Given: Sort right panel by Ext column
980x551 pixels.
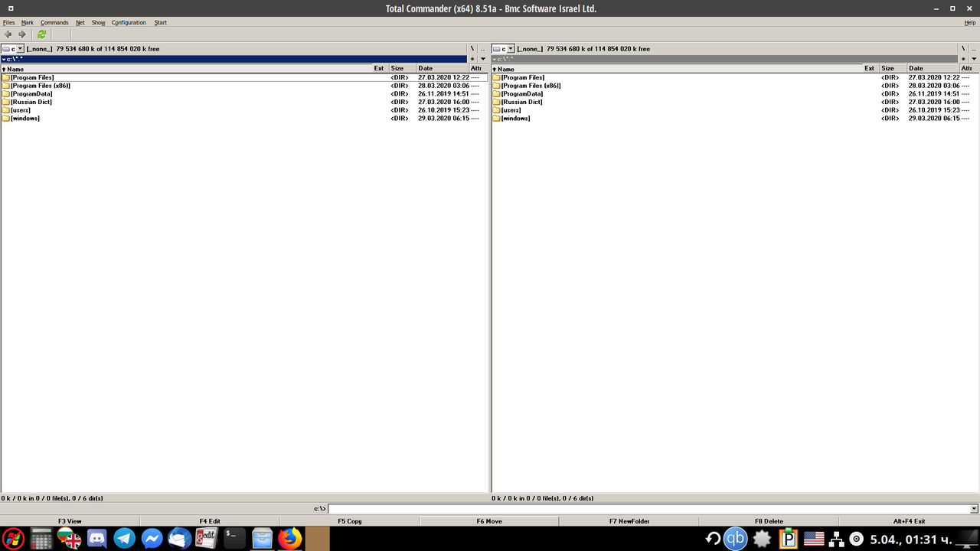Looking at the screenshot, I should coord(871,69).
